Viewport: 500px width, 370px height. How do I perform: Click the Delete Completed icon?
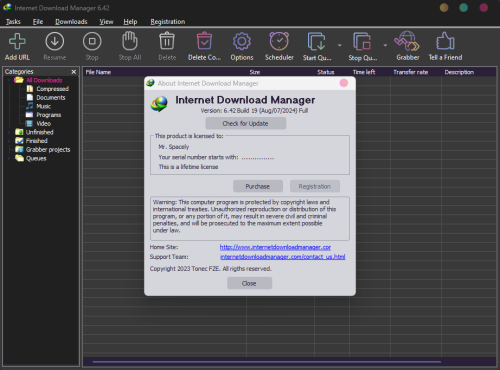(204, 41)
